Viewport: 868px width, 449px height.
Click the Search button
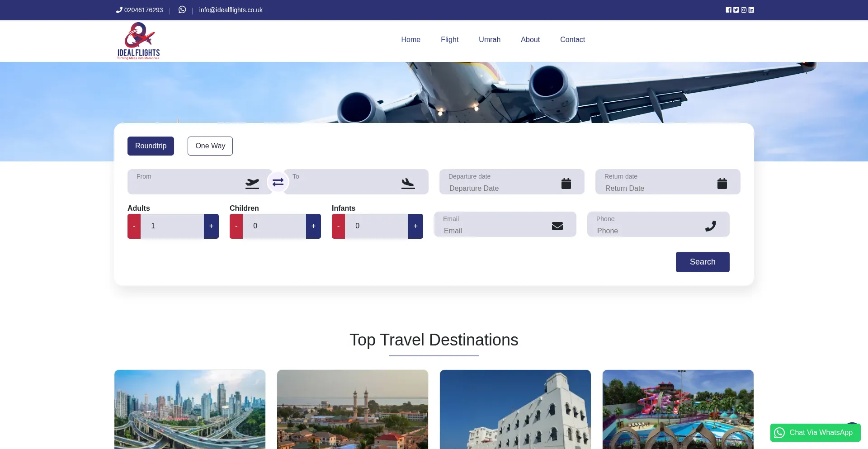click(x=703, y=262)
